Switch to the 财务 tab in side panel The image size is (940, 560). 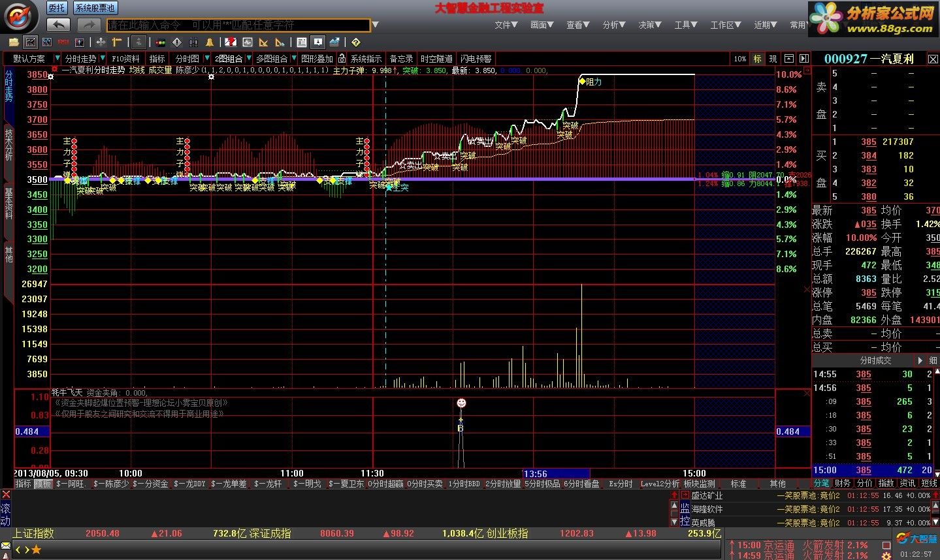pyautogui.click(x=843, y=483)
